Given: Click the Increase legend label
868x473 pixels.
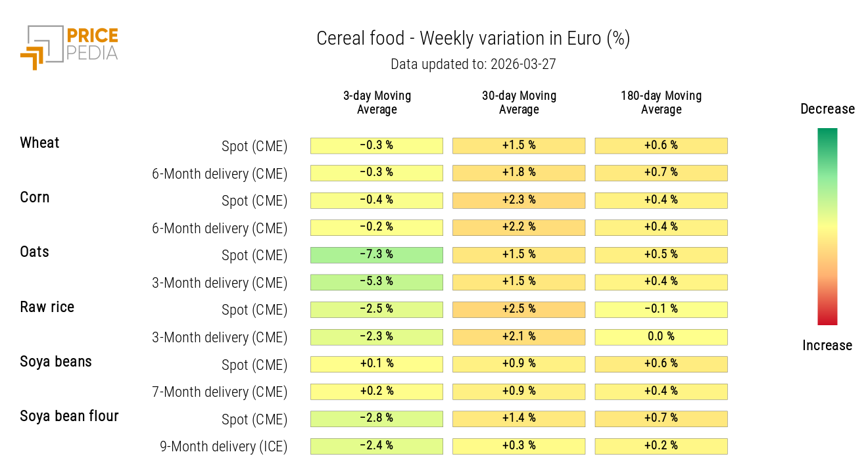Looking at the screenshot, I should tap(827, 346).
